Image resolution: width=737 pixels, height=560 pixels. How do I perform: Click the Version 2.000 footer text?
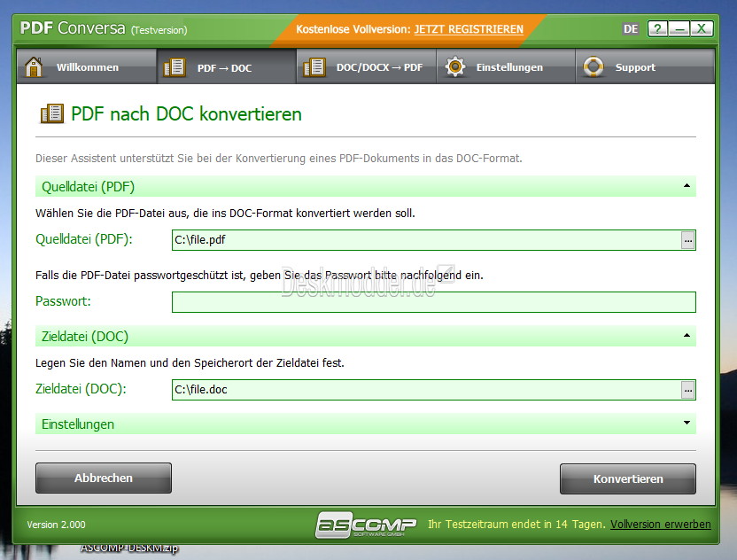[56, 525]
